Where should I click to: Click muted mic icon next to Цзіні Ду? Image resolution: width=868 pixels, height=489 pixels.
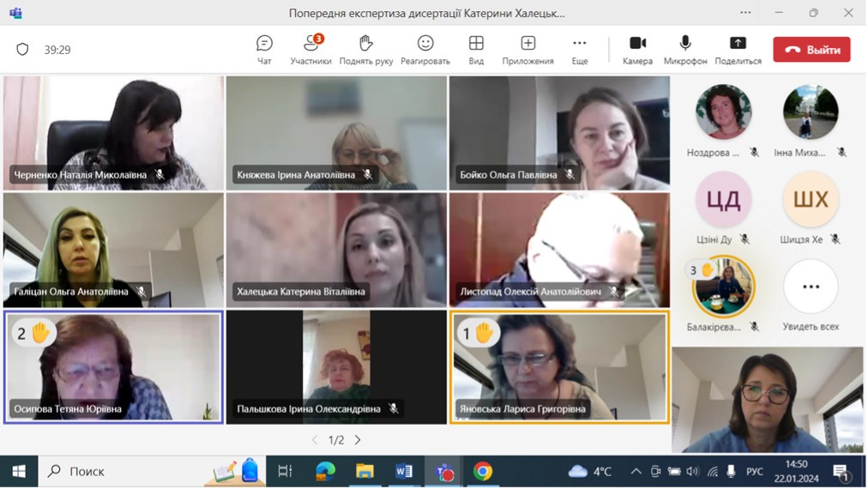pos(745,239)
